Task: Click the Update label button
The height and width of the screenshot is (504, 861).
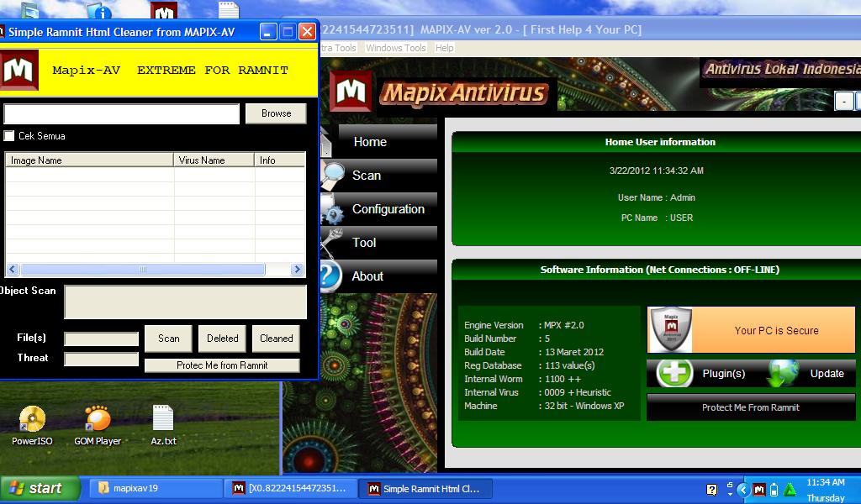Action: pos(827,374)
